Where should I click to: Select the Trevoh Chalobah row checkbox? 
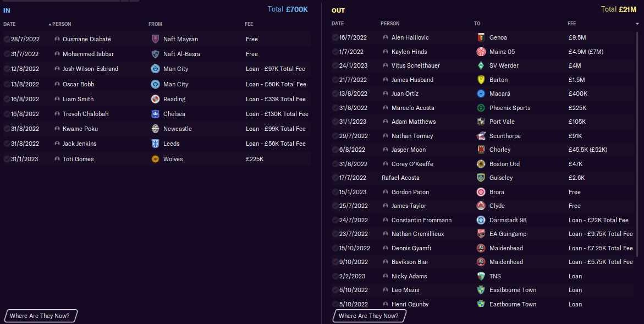[7, 114]
